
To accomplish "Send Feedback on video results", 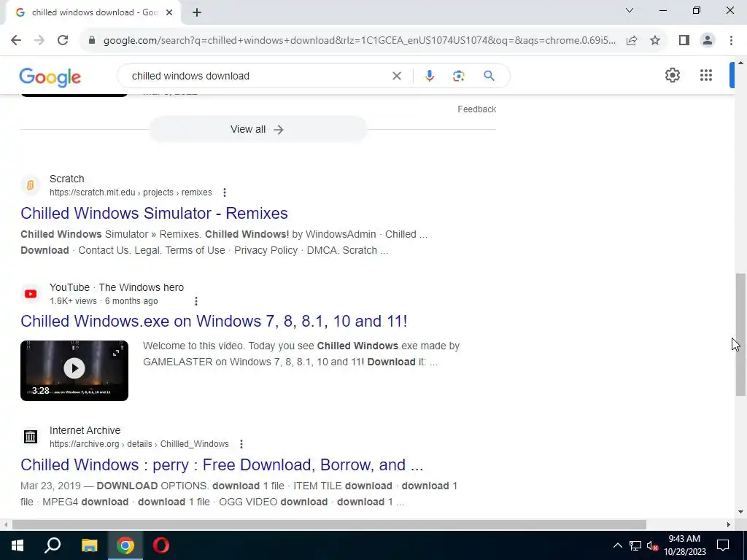I will point(477,109).
